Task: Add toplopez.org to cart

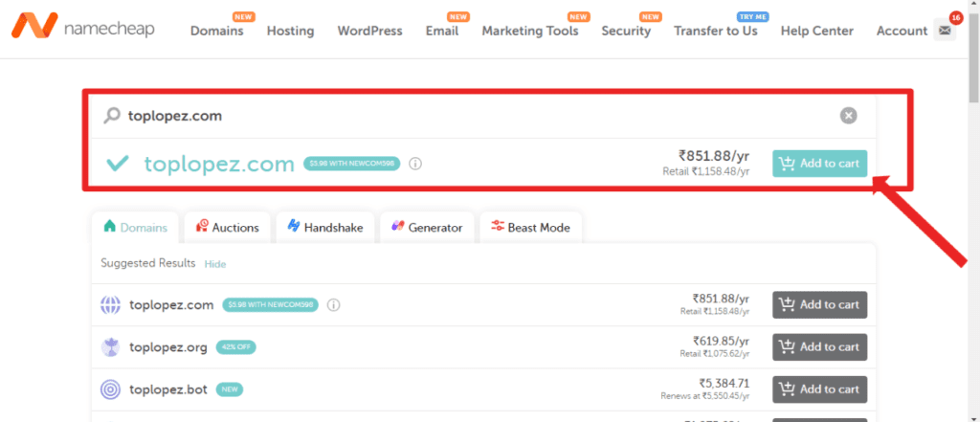Action: click(819, 347)
